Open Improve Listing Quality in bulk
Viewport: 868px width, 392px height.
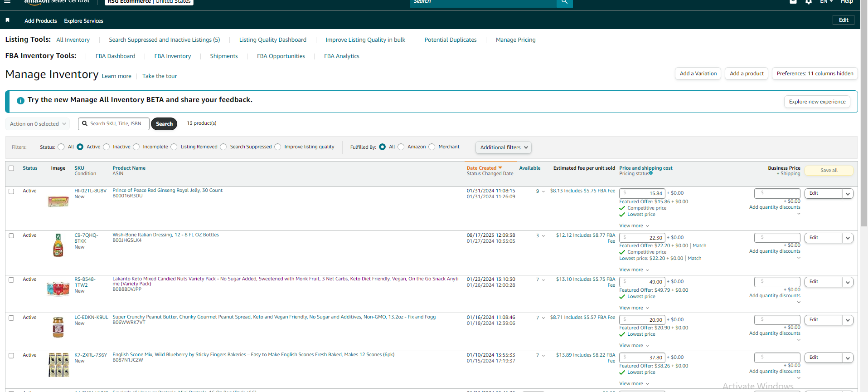[365, 40]
